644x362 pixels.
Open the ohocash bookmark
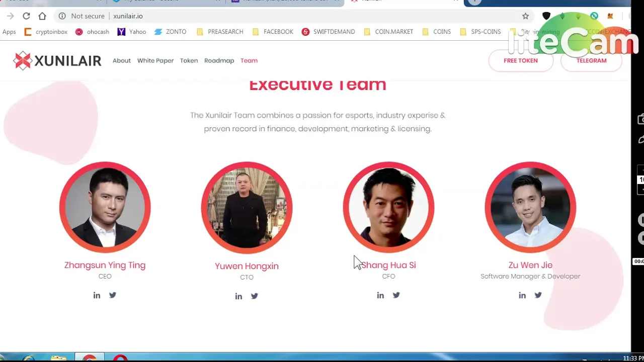click(92, 32)
